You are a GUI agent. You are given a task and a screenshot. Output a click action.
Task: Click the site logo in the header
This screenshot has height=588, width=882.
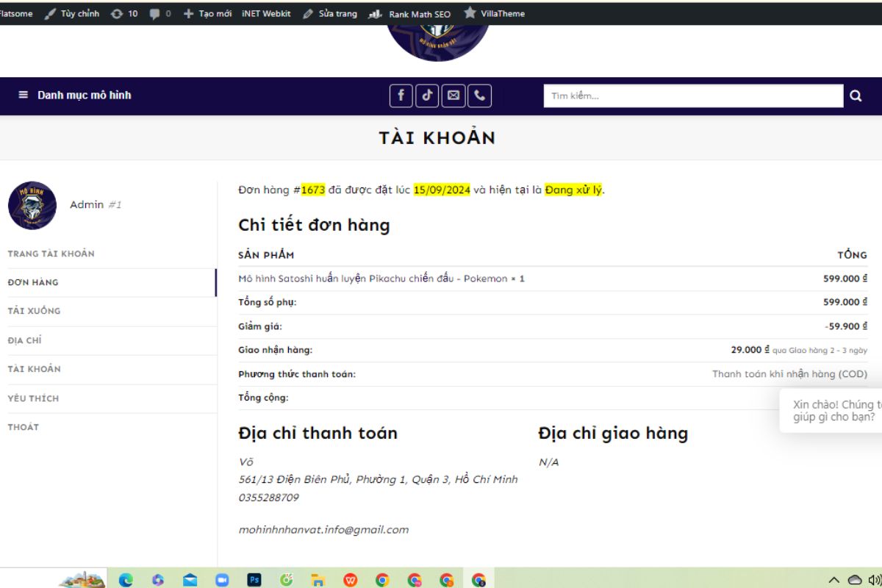click(437, 43)
